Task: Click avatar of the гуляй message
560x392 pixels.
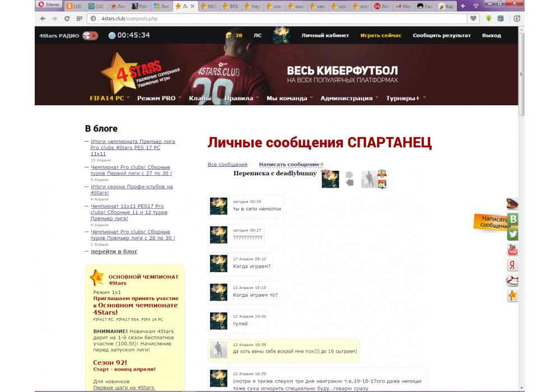Action: click(218, 321)
